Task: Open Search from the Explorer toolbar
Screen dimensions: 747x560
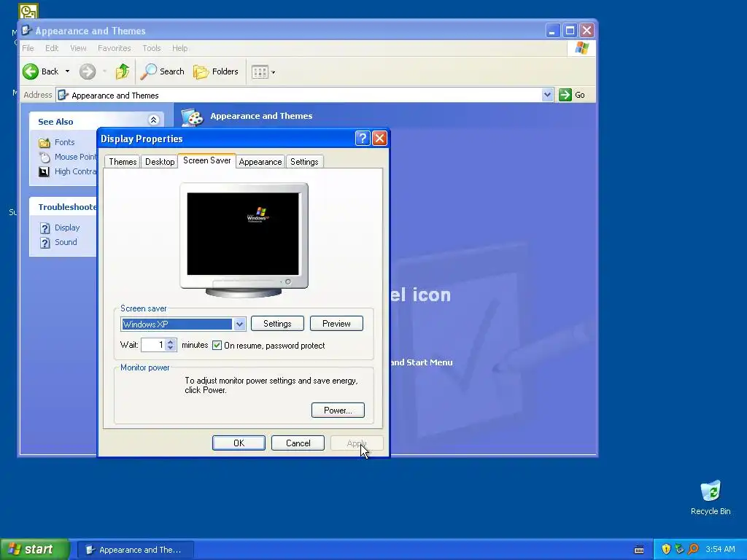Action: 163,71
